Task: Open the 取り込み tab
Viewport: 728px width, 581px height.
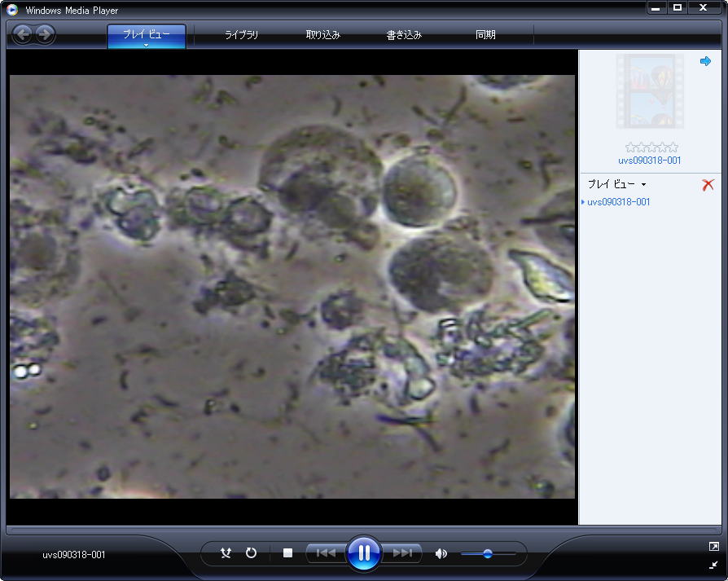Action: 322,35
